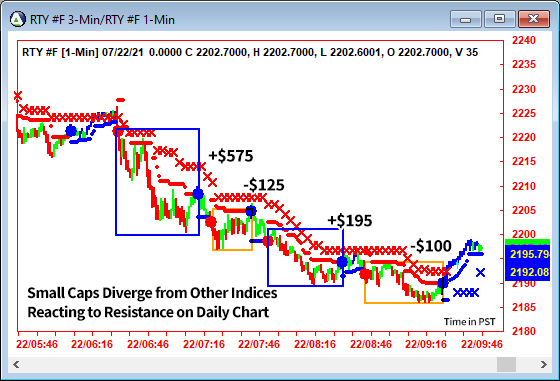Click the 'Time in PST' note
The width and height of the screenshot is (560, 381).
click(x=469, y=322)
